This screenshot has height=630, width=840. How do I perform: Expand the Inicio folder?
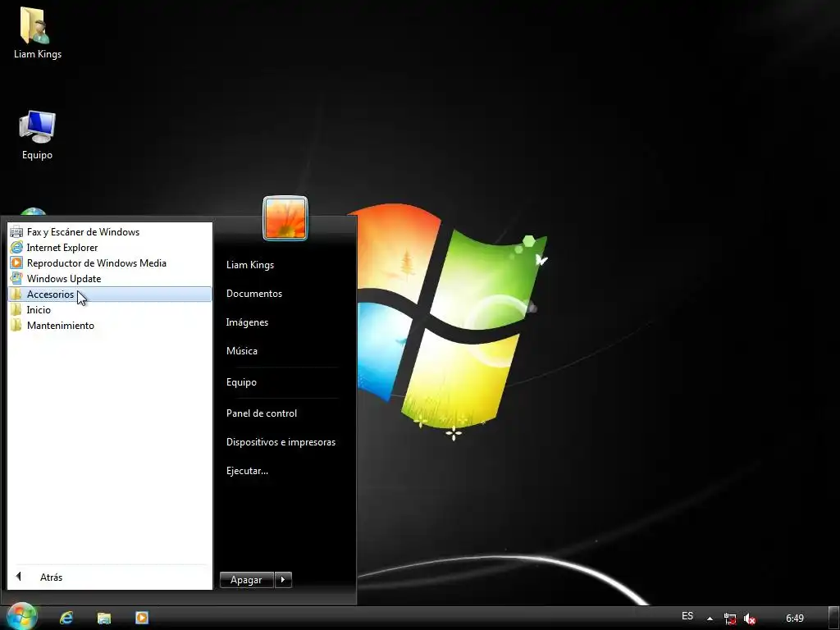(110, 309)
